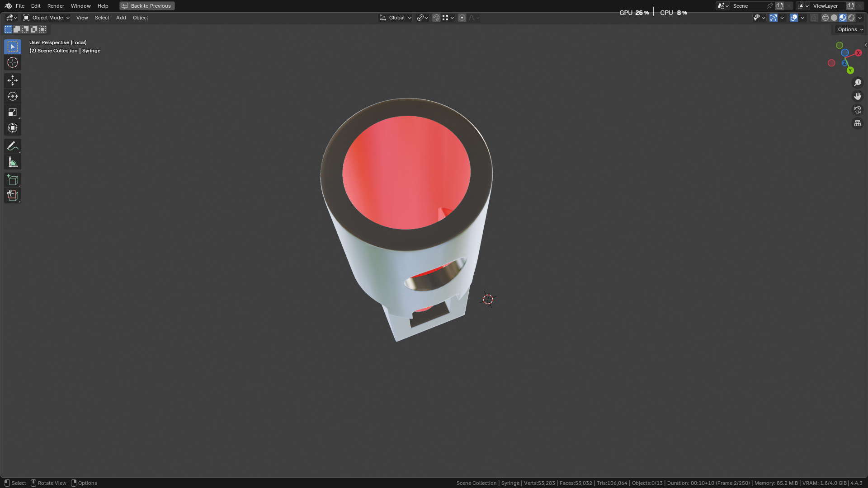Viewport: 868px width, 488px height.
Task: Toggle viewport overlays display
Action: click(793, 18)
